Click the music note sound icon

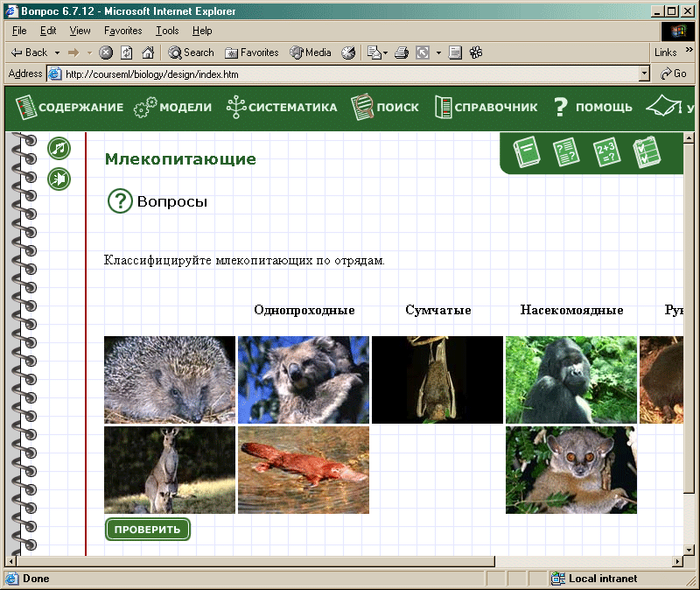59,148
